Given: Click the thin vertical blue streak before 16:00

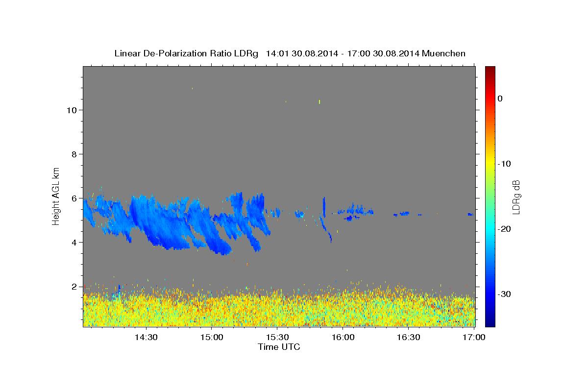Looking at the screenshot, I should click(x=324, y=208).
